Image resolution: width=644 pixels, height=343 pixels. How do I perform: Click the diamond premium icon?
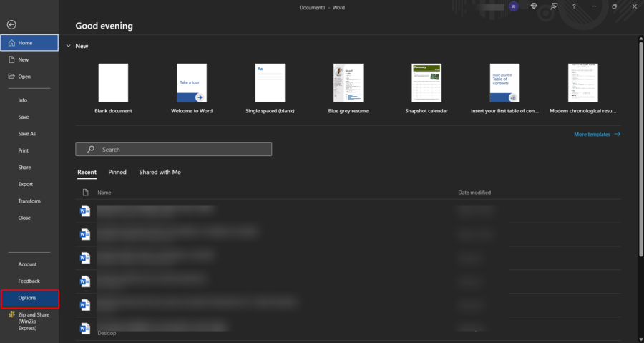click(534, 6)
